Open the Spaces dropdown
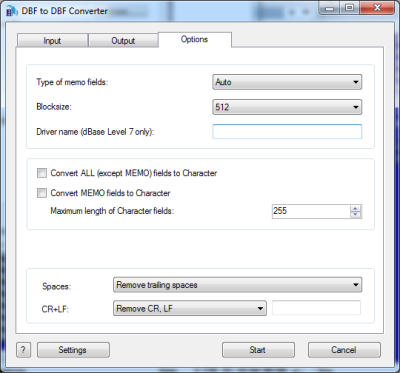The image size is (400, 373). pyautogui.click(x=237, y=285)
